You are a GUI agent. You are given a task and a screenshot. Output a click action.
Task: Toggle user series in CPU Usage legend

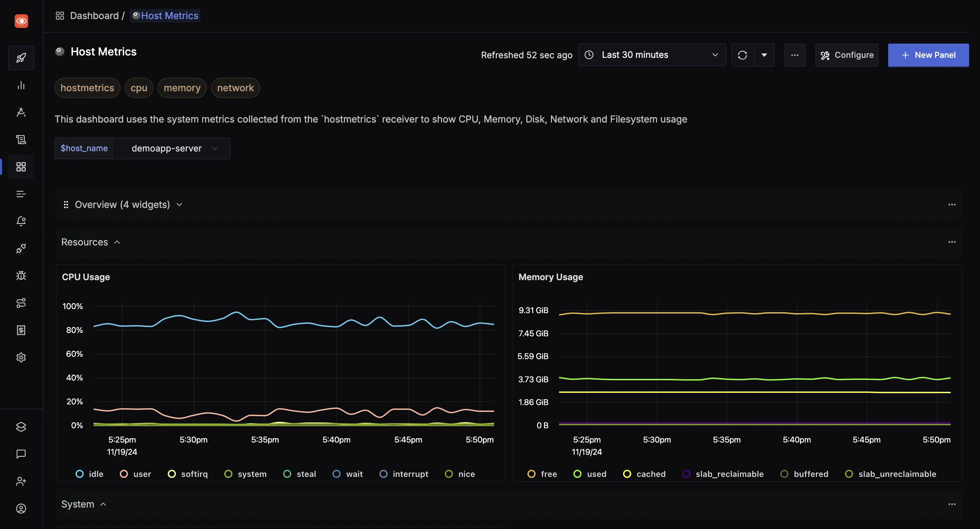[x=135, y=474]
